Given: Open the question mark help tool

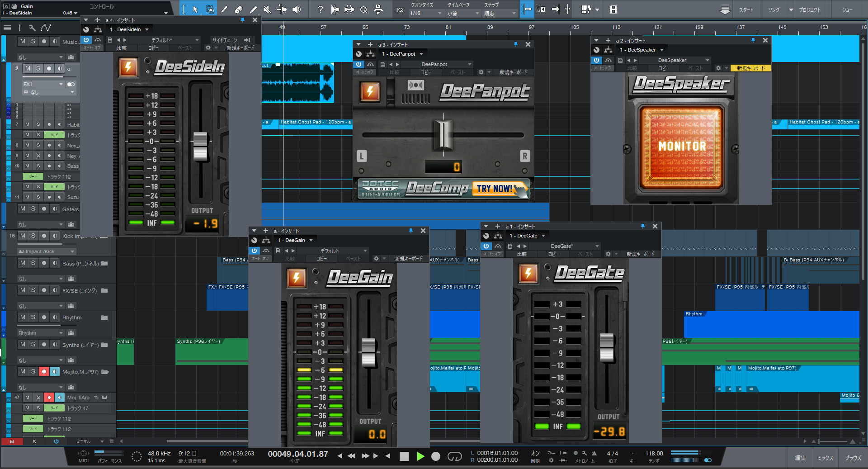Looking at the screenshot, I should click(x=321, y=9).
